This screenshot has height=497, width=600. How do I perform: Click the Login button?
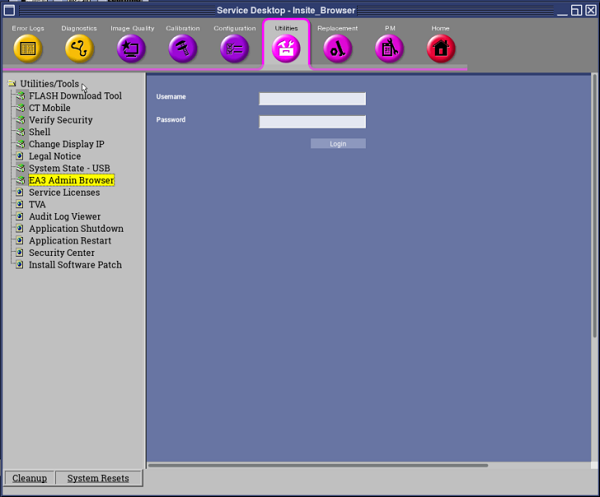(338, 144)
